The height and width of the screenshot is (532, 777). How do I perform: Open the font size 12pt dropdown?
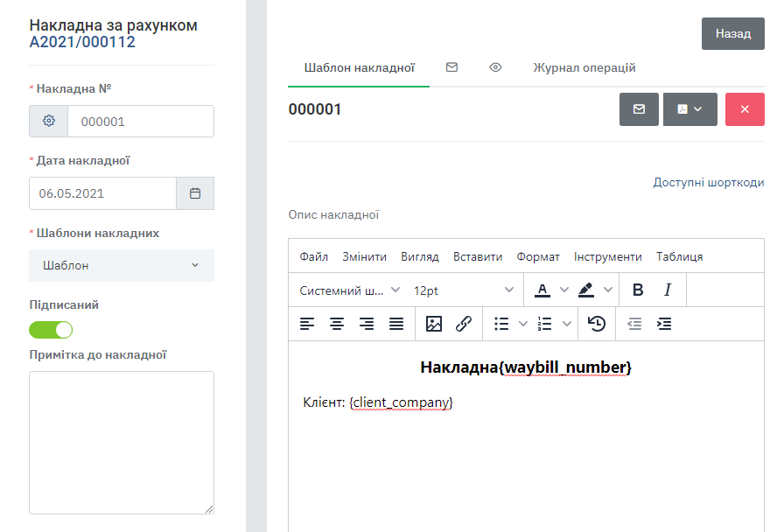464,290
